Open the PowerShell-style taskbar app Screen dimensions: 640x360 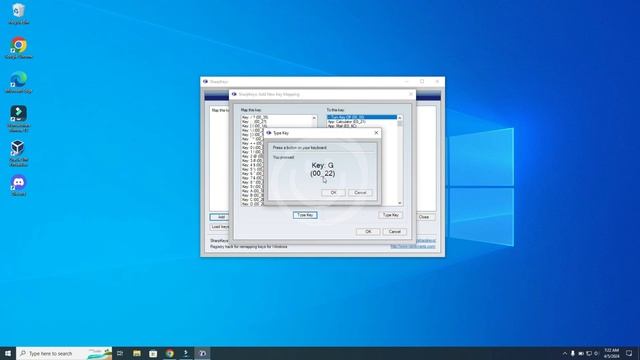click(x=186, y=353)
